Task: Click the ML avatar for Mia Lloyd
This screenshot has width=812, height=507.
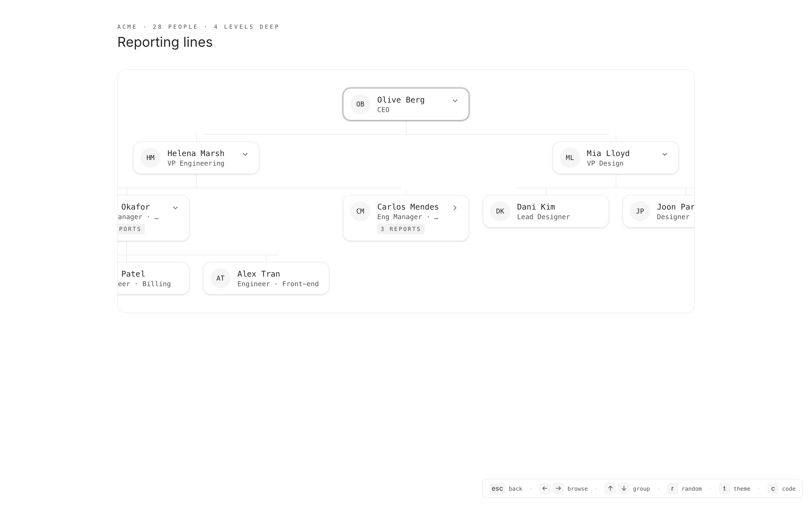Action: click(x=570, y=158)
